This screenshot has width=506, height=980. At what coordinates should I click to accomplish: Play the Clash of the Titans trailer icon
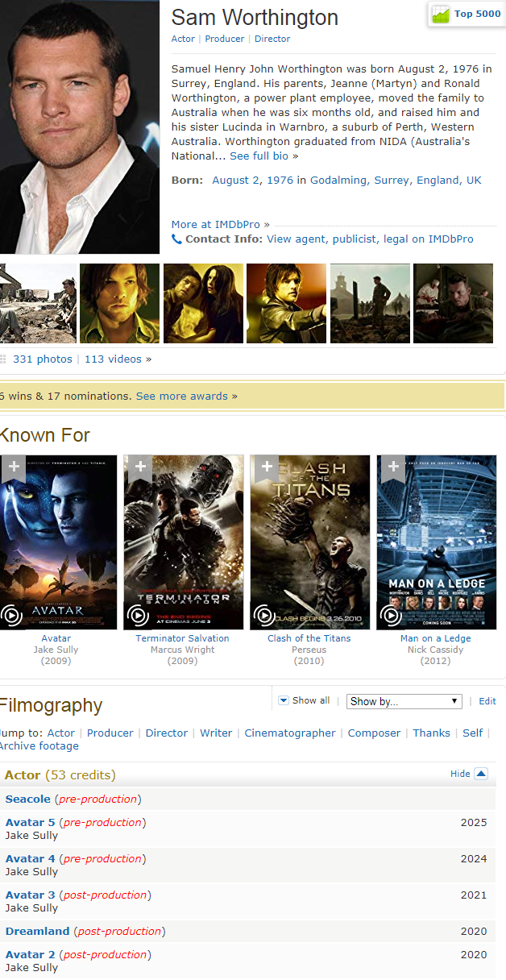click(x=263, y=616)
